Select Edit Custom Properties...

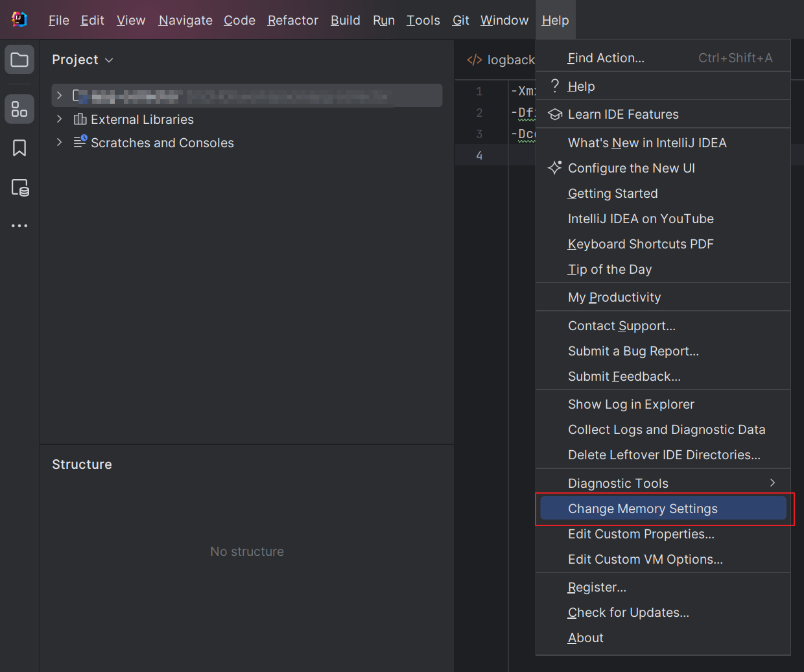coord(663,534)
